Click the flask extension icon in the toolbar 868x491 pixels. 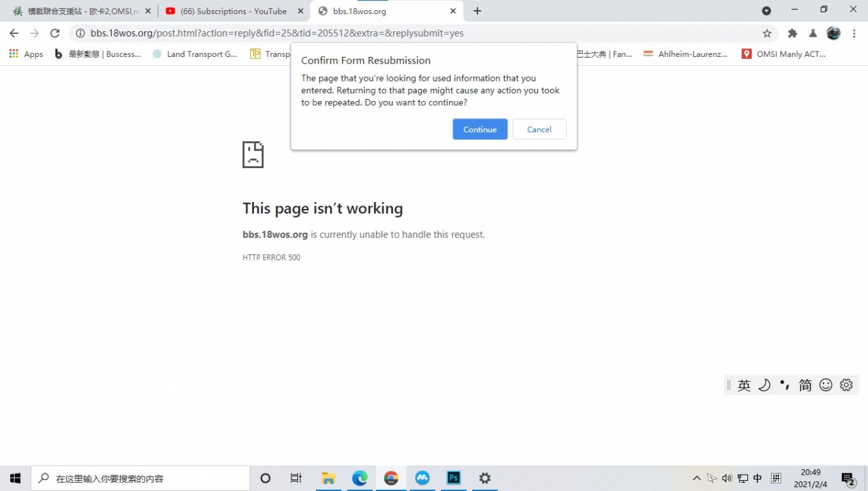pos(813,33)
